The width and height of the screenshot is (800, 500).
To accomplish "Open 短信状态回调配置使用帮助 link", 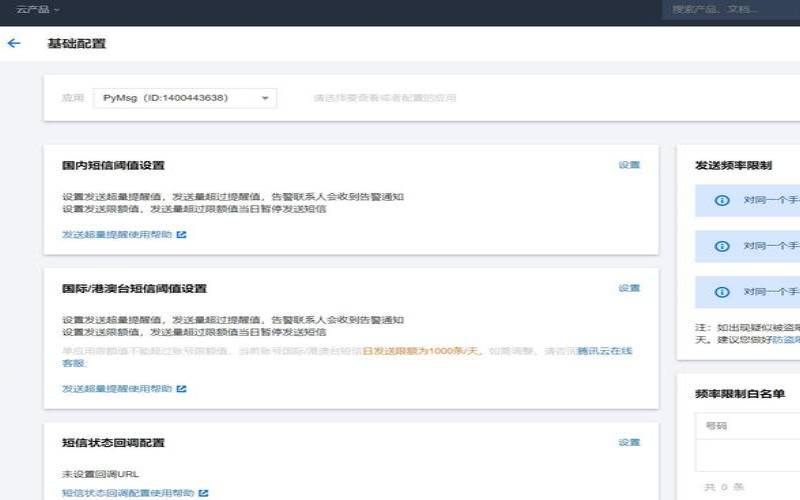I will tap(128, 493).
